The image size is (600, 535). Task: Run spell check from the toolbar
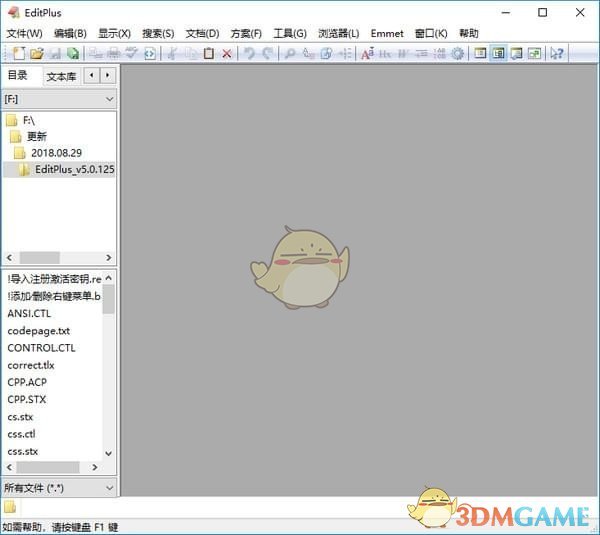click(131, 53)
